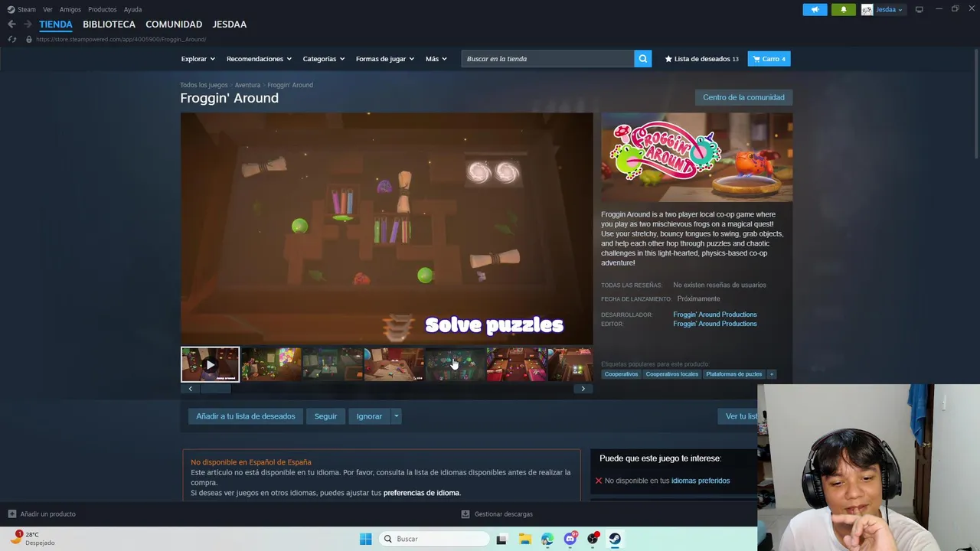Open the green bell notifications icon
This screenshot has width=980, height=551.
(x=844, y=9)
